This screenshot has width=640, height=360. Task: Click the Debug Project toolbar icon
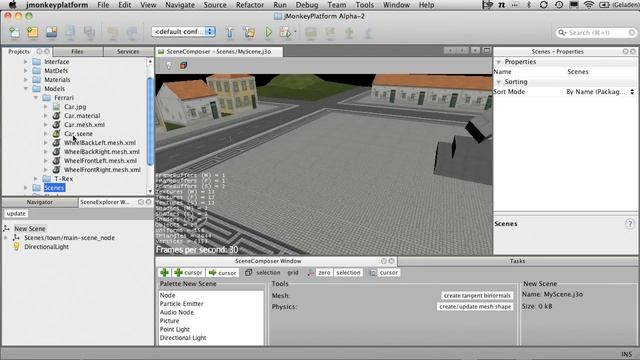click(x=285, y=32)
